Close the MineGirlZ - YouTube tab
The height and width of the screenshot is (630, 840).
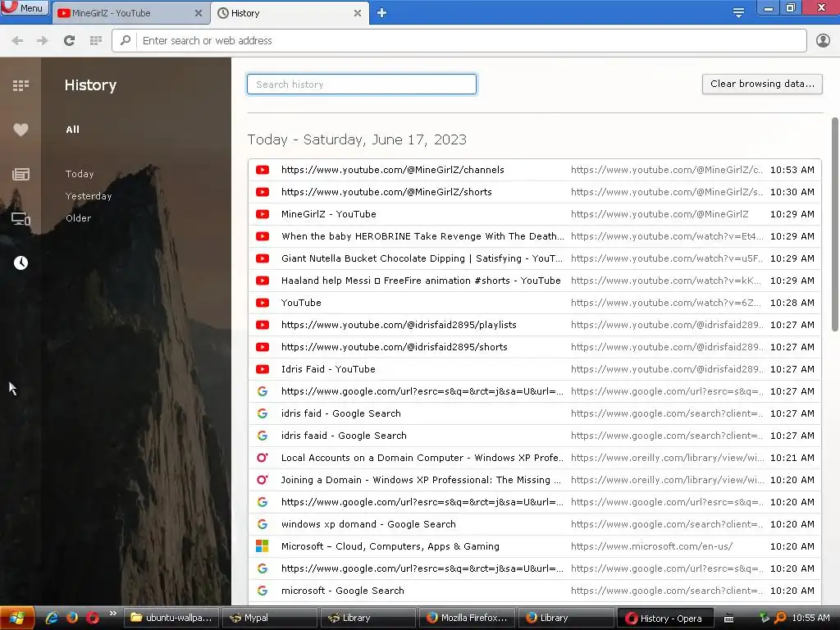point(199,13)
